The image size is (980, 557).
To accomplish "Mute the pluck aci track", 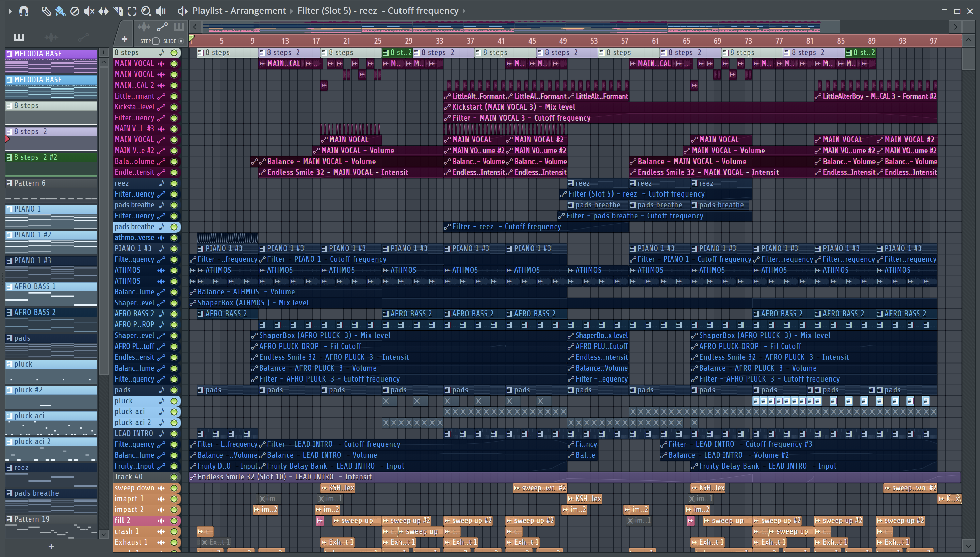I will pyautogui.click(x=174, y=411).
